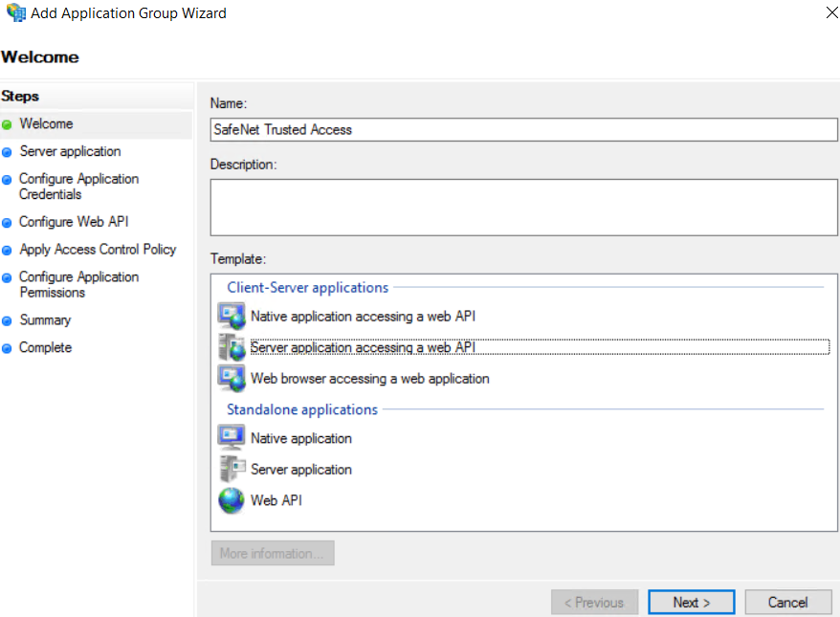Open the Configure Application Permissions step

point(79,284)
